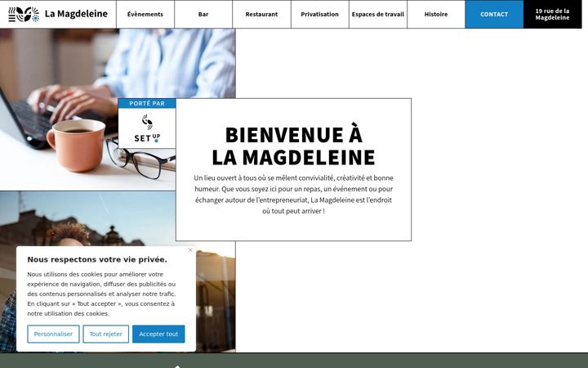Select Privatisation in the navigation
This screenshot has height=368, width=588.
point(319,14)
